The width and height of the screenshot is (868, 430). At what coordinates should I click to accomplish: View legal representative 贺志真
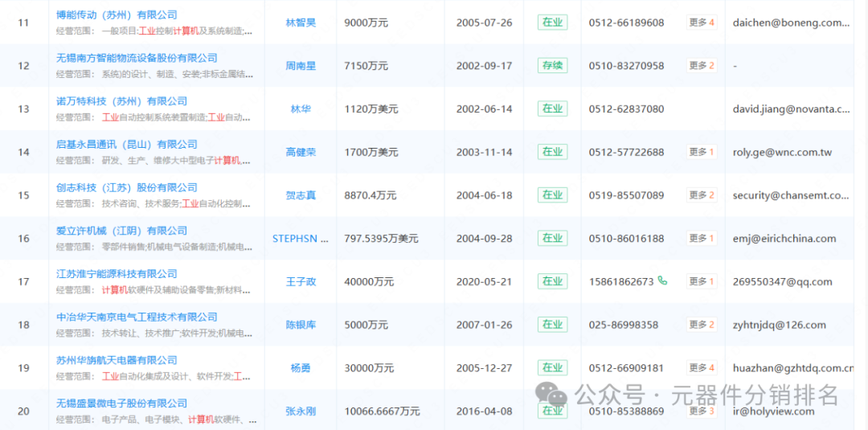301,195
